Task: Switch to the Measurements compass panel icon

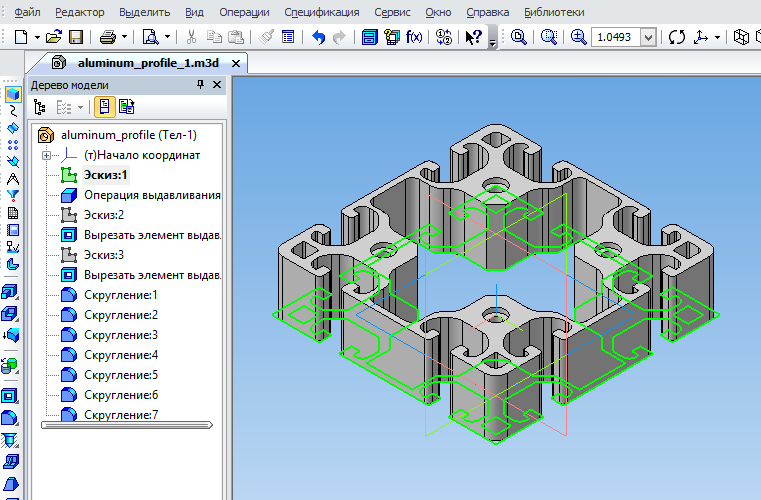Action: pyautogui.click(x=13, y=179)
